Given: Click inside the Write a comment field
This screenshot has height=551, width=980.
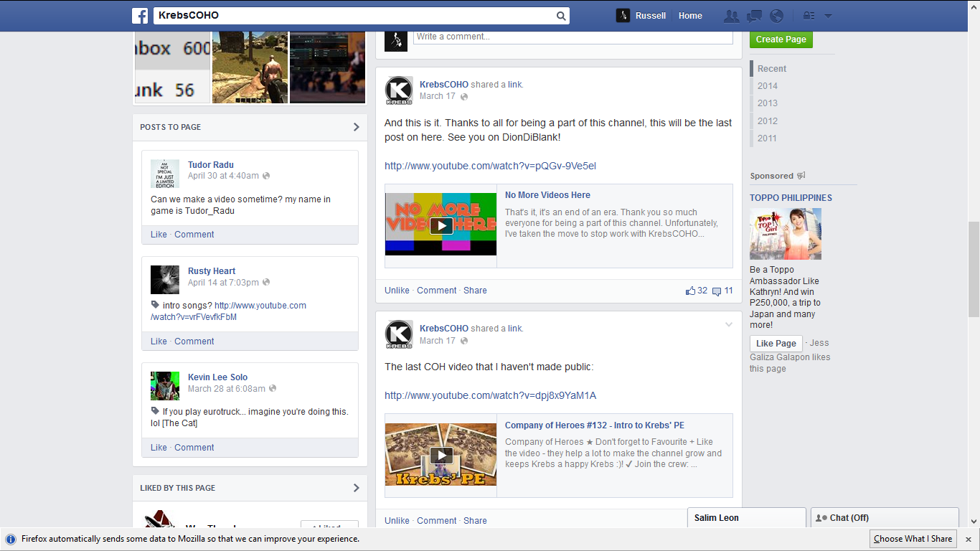Looking at the screenshot, I should [x=573, y=37].
